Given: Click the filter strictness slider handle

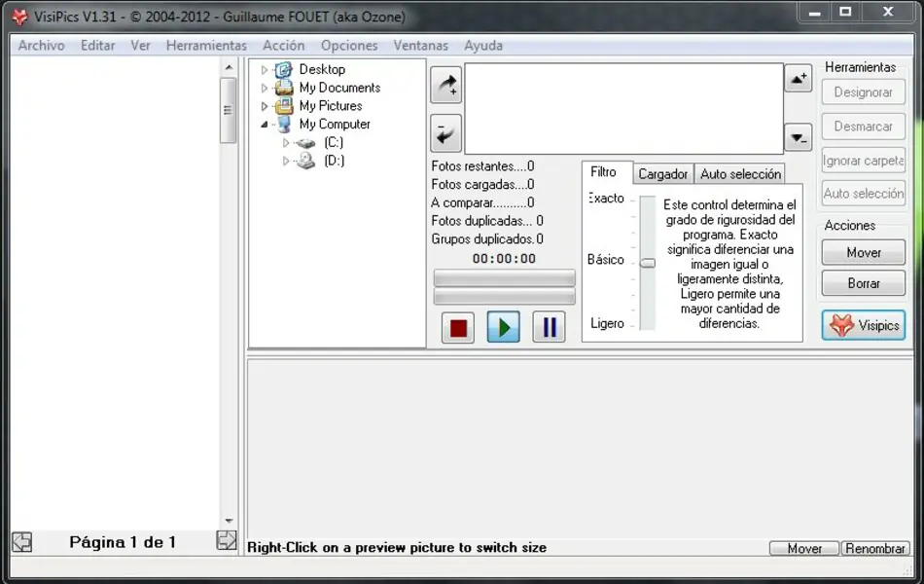Looking at the screenshot, I should tap(647, 263).
